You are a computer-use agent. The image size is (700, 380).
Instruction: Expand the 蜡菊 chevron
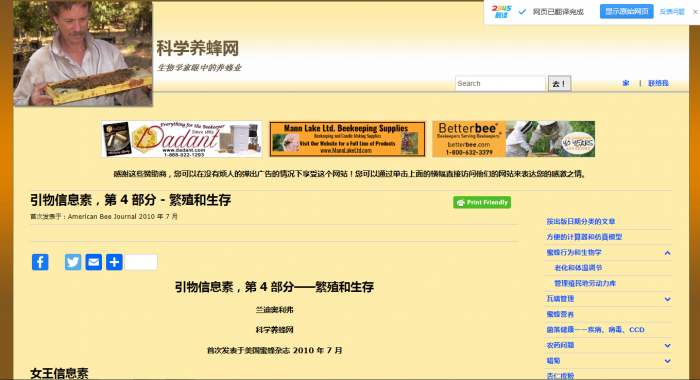(667, 361)
